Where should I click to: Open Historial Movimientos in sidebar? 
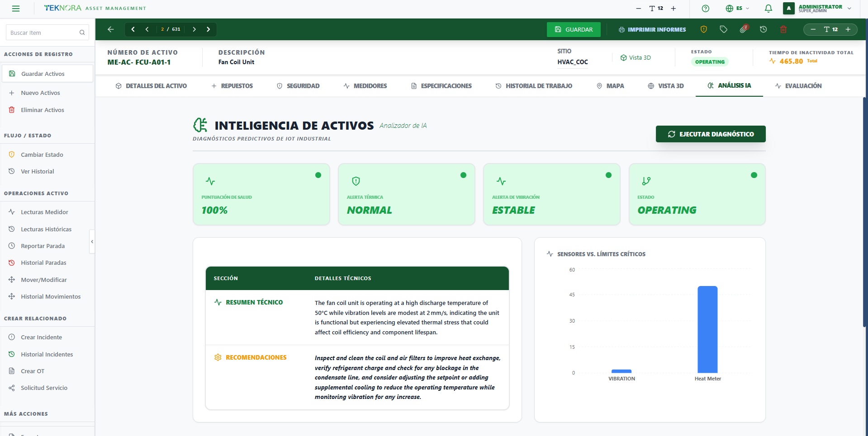tap(47, 296)
